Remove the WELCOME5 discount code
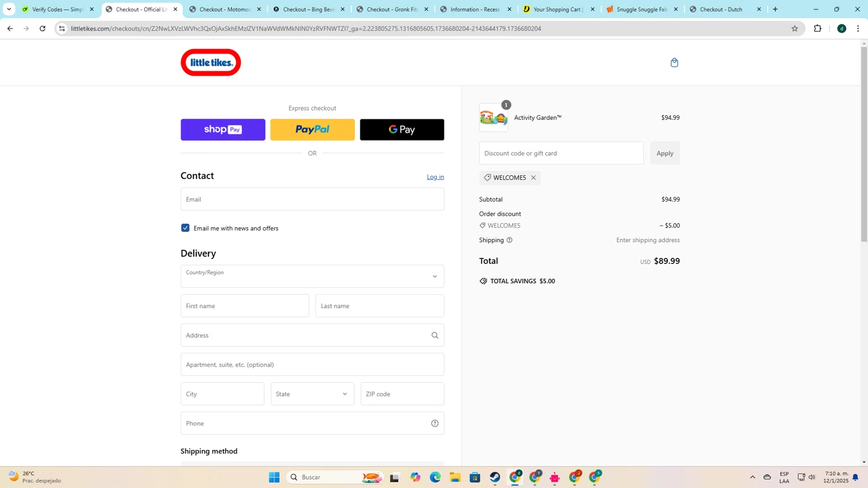868x488 pixels. pyautogui.click(x=534, y=178)
